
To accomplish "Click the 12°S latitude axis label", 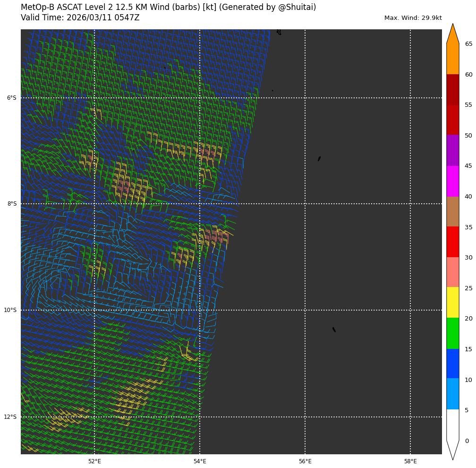I will click(10, 417).
